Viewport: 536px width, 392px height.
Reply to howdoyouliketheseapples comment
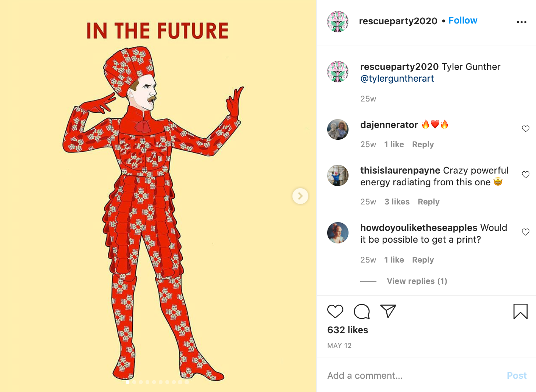pyautogui.click(x=423, y=260)
